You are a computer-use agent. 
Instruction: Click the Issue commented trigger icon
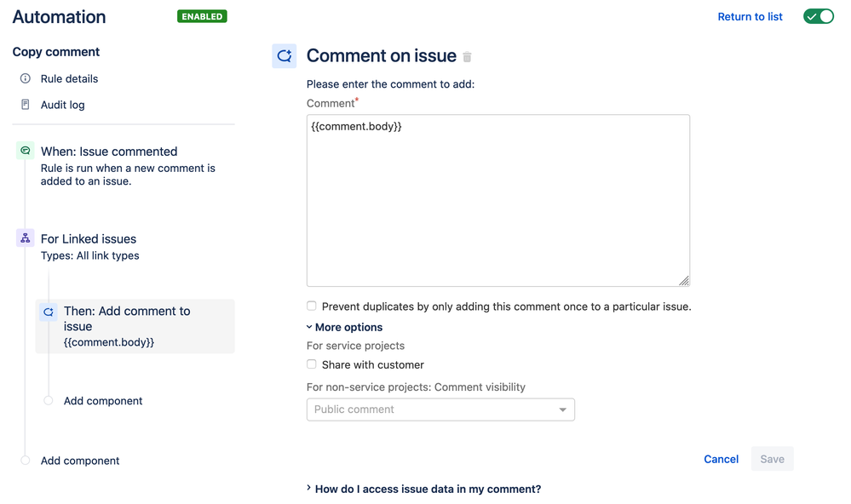point(26,151)
